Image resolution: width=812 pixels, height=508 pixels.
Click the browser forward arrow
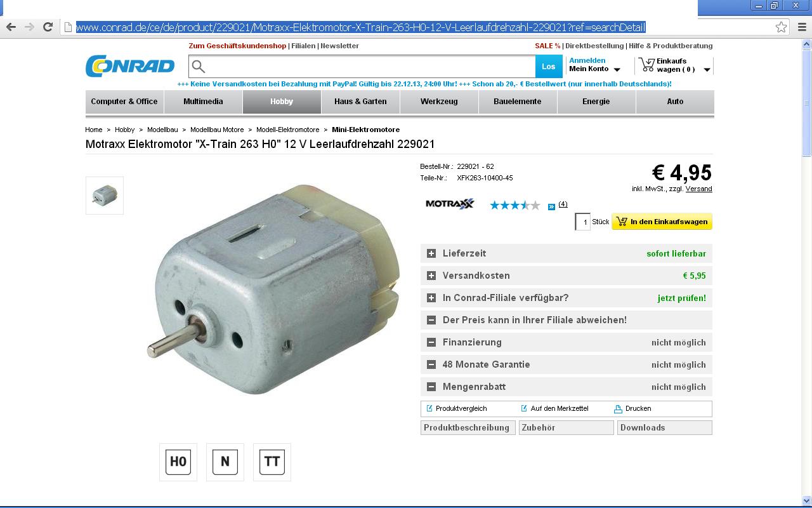click(x=29, y=27)
